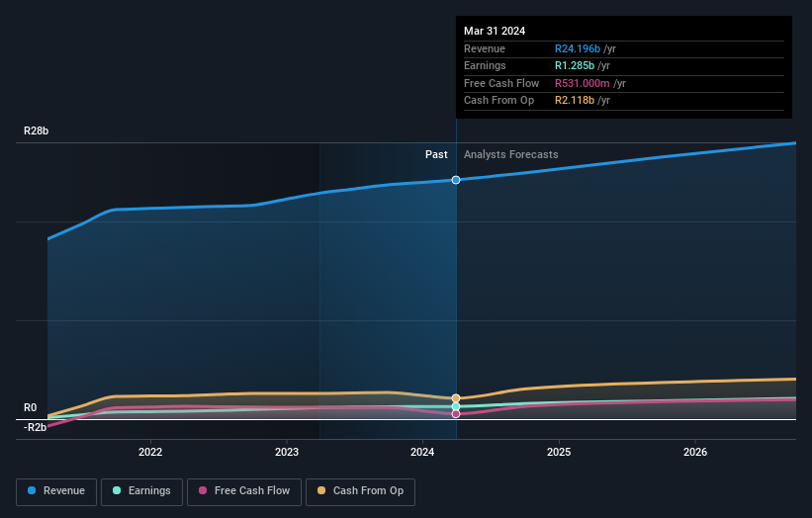Screen dimensions: 812x518
Task: Select the Cash From Op data point marker
Action: point(456,398)
